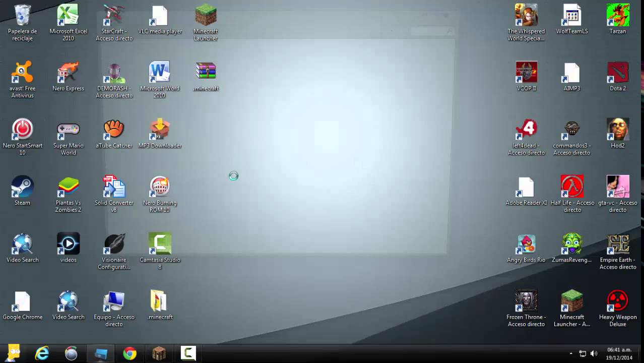The width and height of the screenshot is (644, 363).
Task: Select the videos shortcut icon
Action: 68,244
